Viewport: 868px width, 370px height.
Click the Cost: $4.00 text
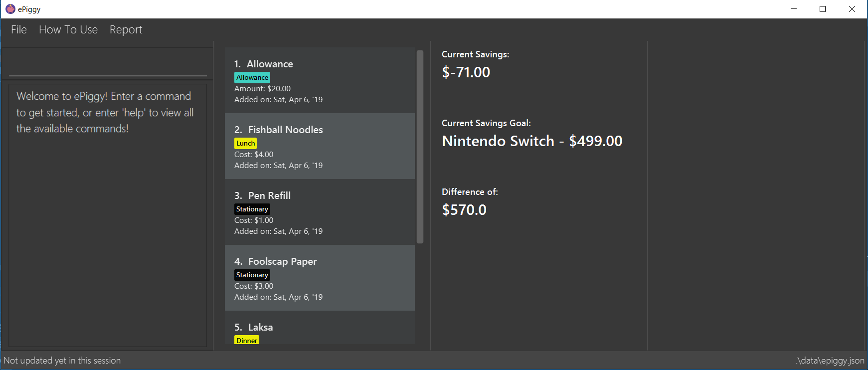(x=254, y=155)
